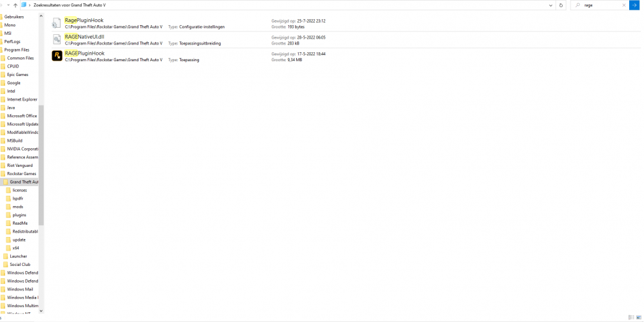
Task: Click the sidebar scrollbar up arrow
Action: [41, 15]
